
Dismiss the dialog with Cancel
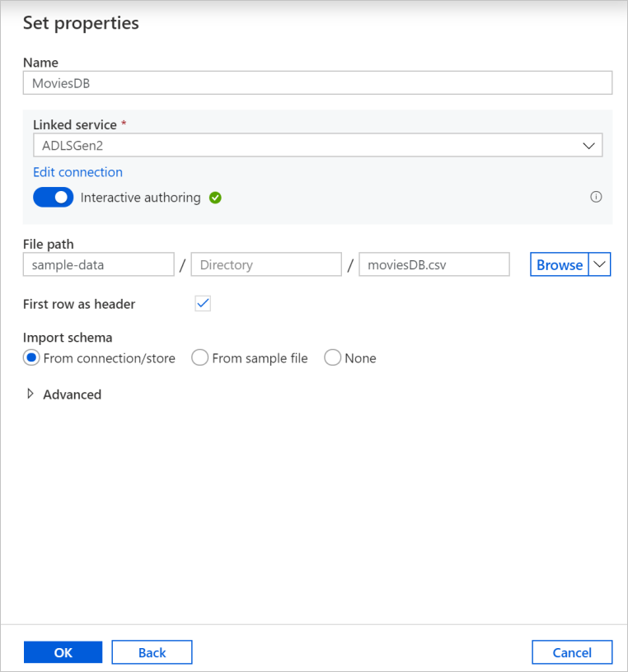(572, 652)
